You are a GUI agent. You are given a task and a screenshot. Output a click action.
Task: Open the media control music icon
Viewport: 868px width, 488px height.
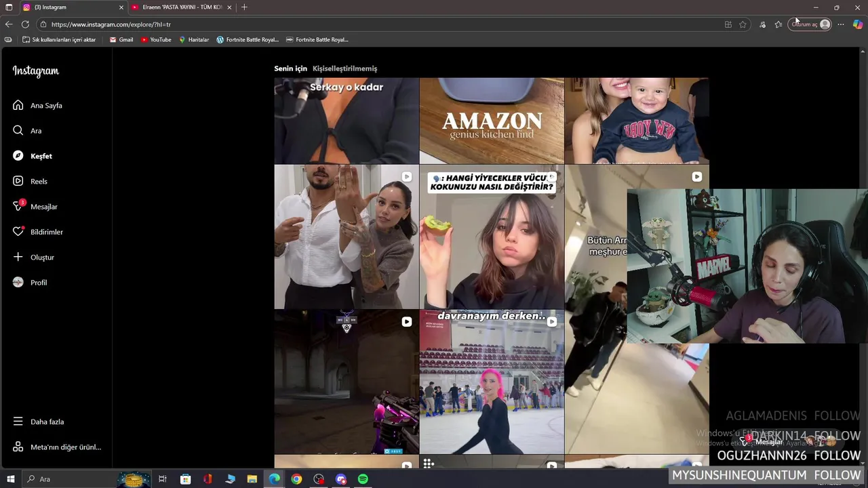point(763,24)
